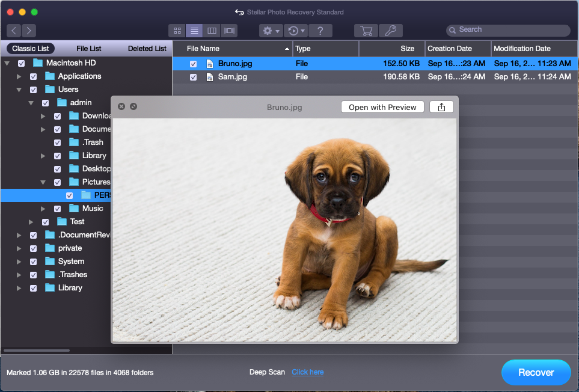The width and height of the screenshot is (579, 392).
Task: Click the activation key icon
Action: point(391,31)
